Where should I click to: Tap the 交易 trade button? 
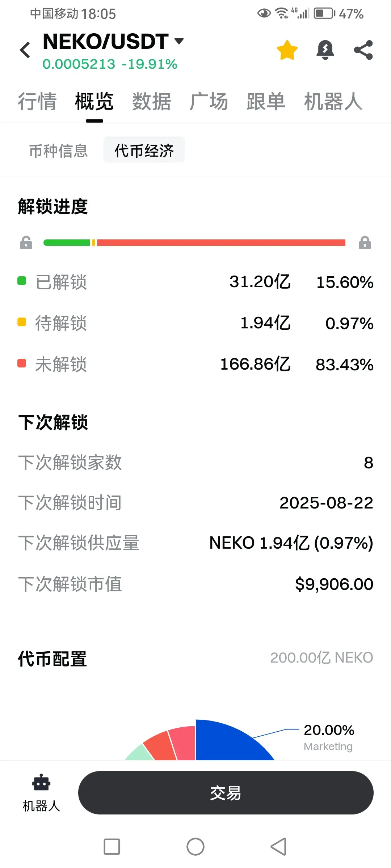click(x=226, y=793)
